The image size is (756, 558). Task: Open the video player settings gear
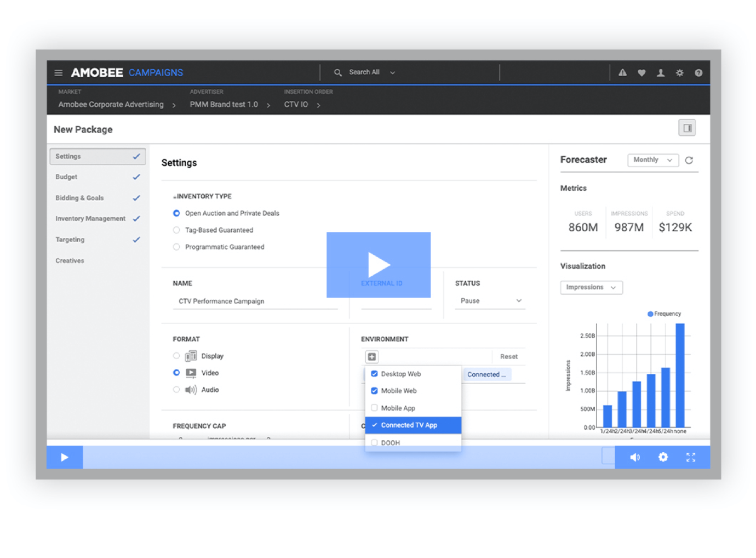(663, 457)
